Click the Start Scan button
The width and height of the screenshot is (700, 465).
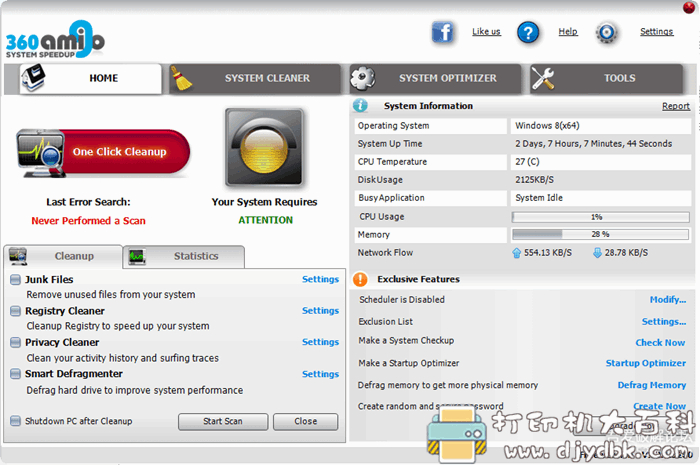click(223, 421)
